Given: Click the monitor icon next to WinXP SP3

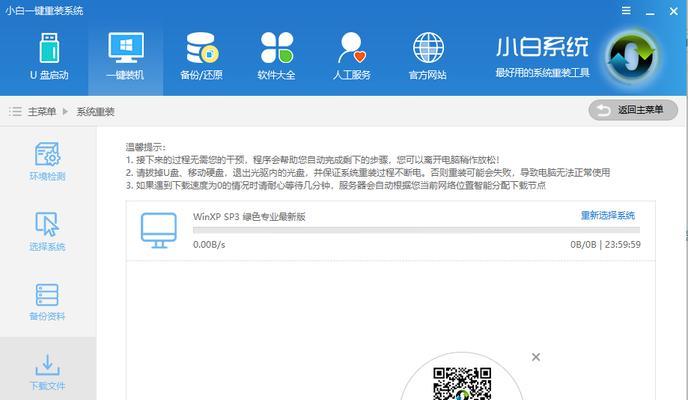Looking at the screenshot, I should tap(159, 230).
